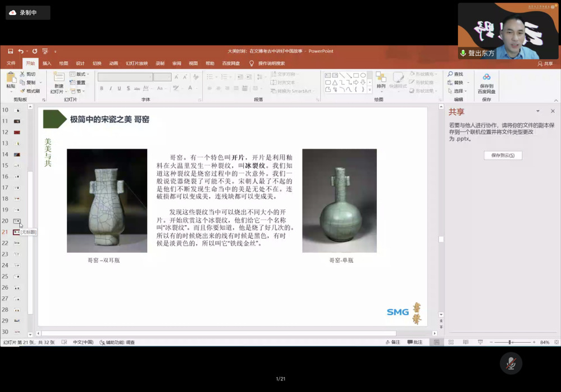Adjust the zoom slider handle

[510, 342]
